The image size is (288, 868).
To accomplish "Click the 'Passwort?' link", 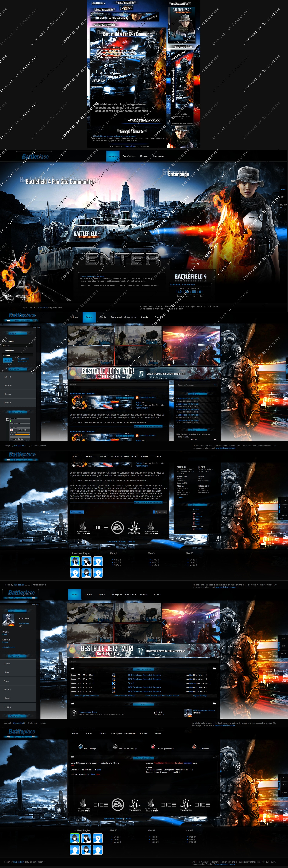I will click(x=23, y=361).
